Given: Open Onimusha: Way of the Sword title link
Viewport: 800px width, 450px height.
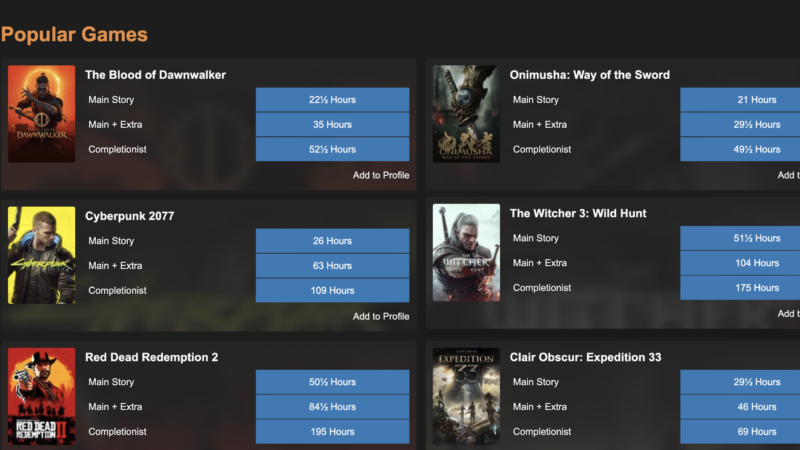Looking at the screenshot, I should 589,75.
